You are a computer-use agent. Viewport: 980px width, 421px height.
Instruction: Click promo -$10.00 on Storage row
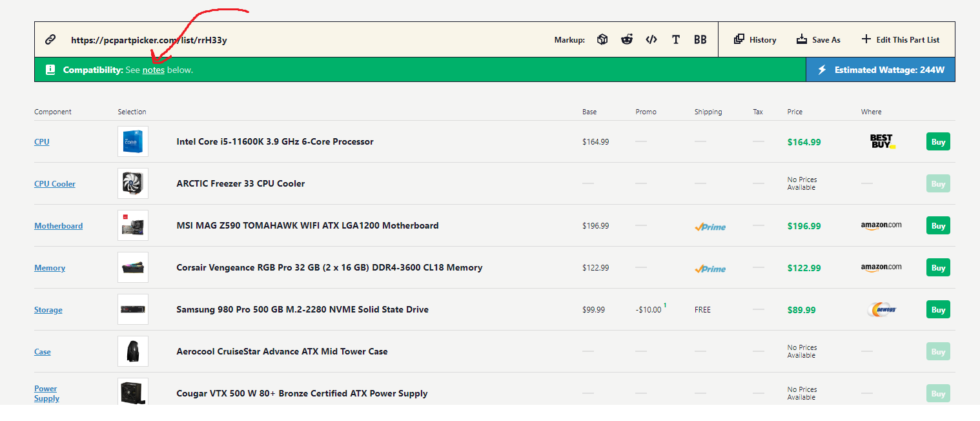tap(649, 309)
